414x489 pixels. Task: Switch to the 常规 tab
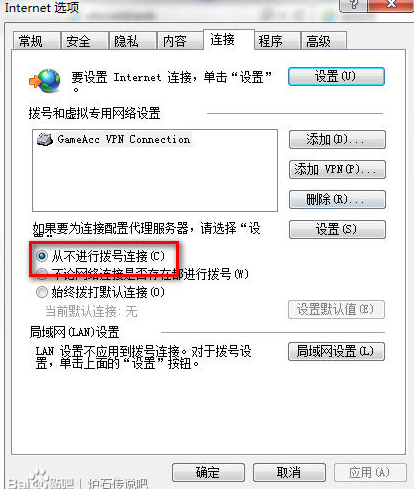click(x=37, y=41)
